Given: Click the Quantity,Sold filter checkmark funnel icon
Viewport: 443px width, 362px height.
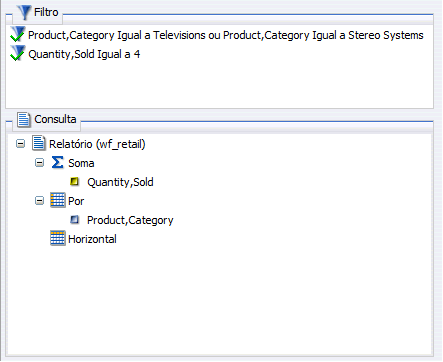Looking at the screenshot, I should point(17,53).
